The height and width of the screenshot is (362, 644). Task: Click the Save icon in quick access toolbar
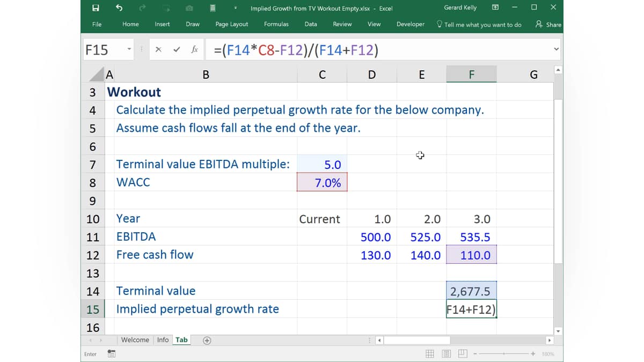pos(96,8)
